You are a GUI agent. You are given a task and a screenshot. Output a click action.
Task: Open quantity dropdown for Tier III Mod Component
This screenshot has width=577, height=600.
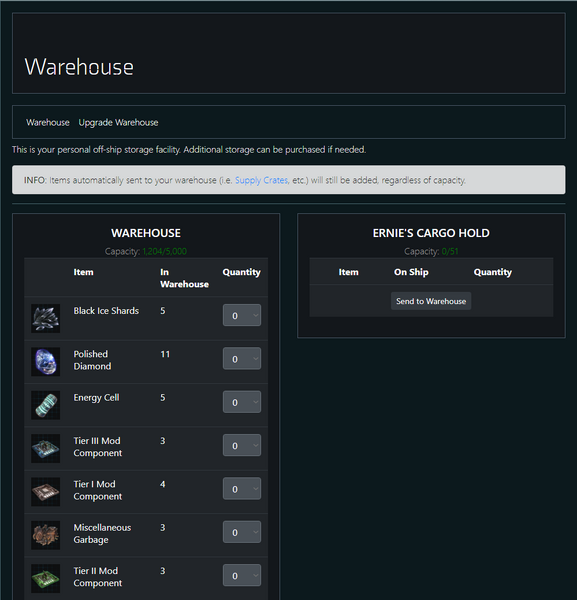[x=242, y=445]
